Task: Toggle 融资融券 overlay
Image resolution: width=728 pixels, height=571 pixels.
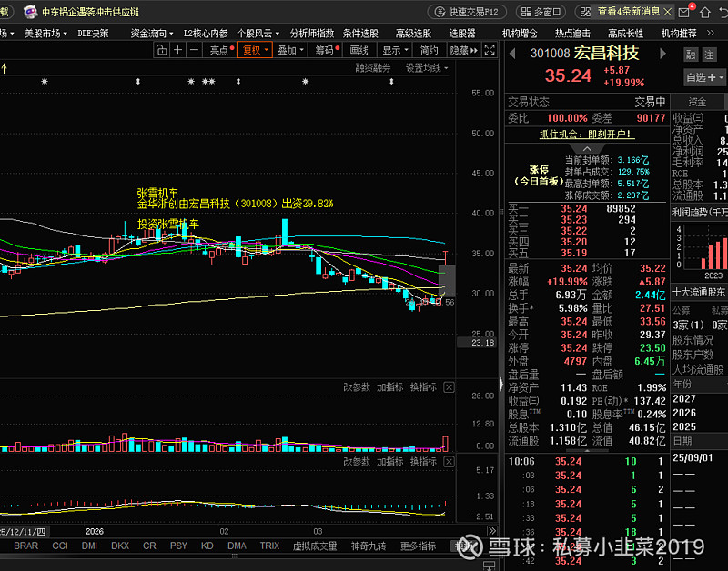Action: point(373,68)
